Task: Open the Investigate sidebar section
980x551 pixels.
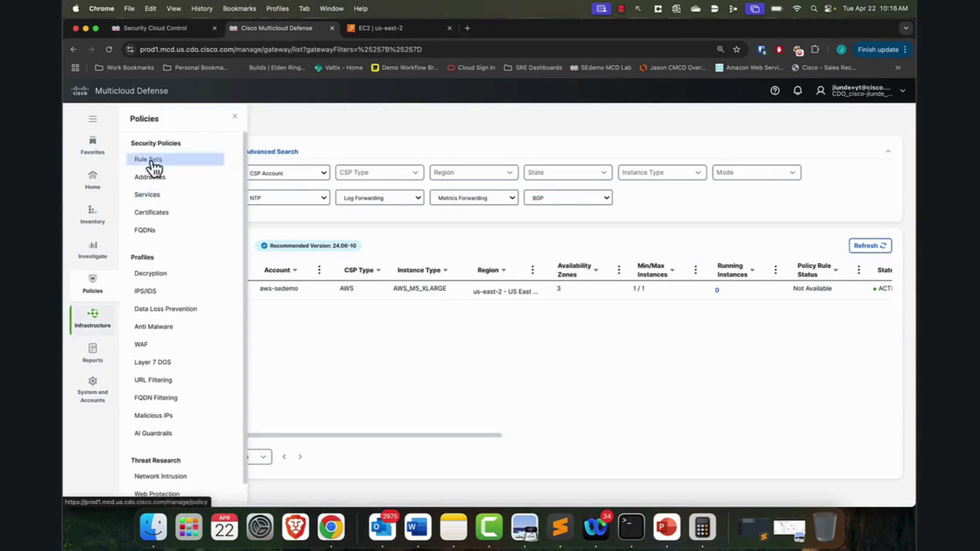Action: pyautogui.click(x=92, y=249)
